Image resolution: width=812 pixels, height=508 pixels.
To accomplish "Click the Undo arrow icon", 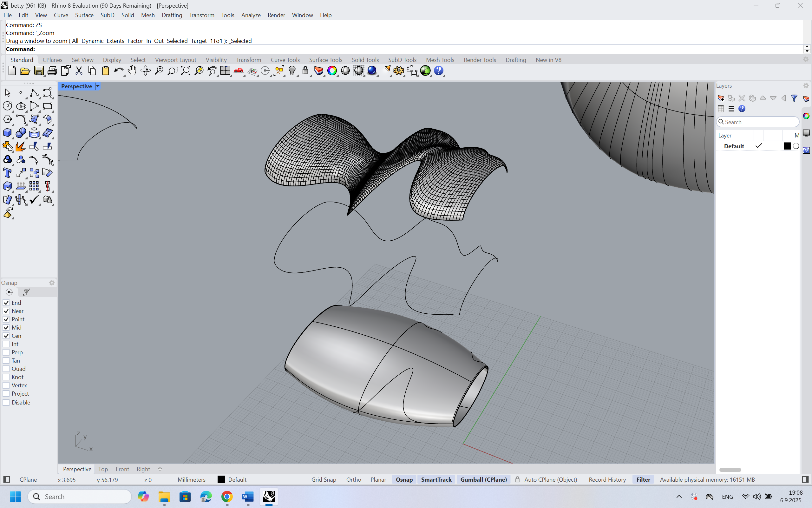I will (x=118, y=71).
